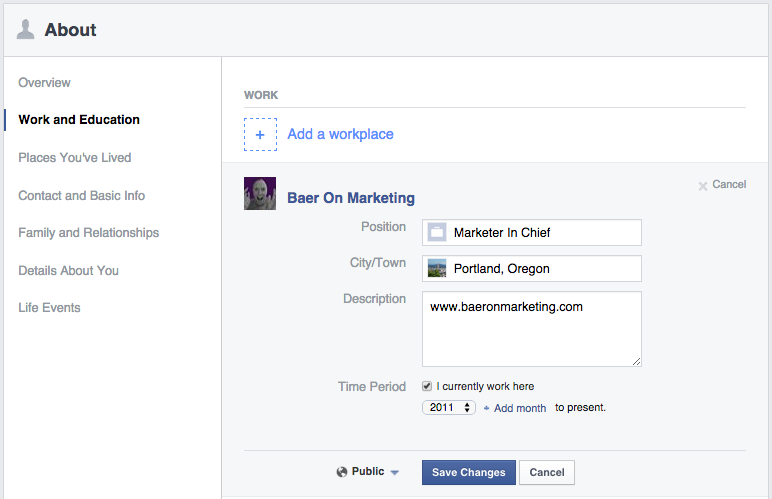Click the briefcase icon in Position field
The height and width of the screenshot is (499, 772).
pos(437,233)
